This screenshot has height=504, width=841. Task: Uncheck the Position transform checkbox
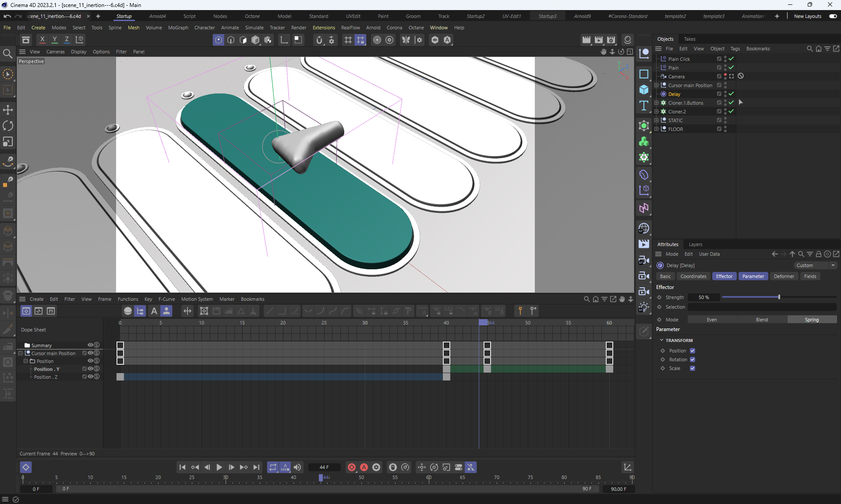click(x=693, y=351)
